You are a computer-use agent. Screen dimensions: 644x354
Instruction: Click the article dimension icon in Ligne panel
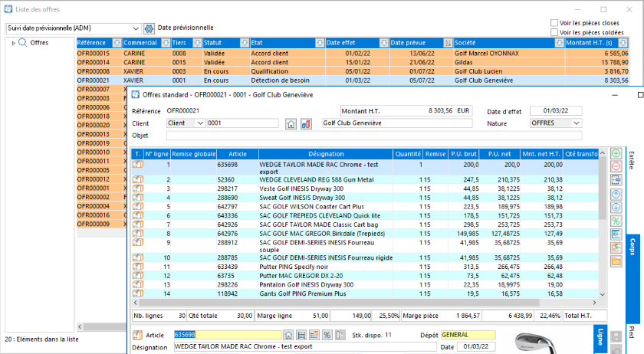pyautogui.click(x=301, y=335)
